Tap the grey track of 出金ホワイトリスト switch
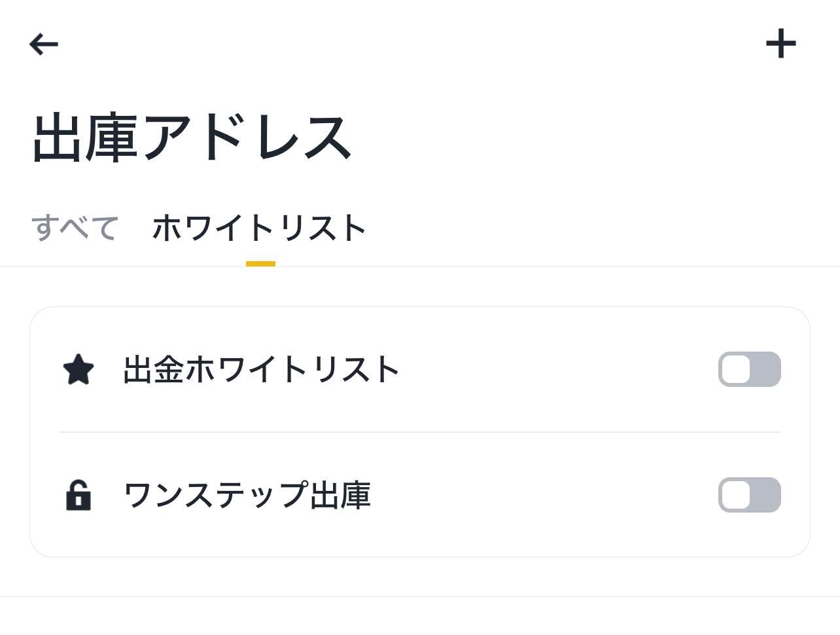This screenshot has width=840, height=635. (x=765, y=369)
